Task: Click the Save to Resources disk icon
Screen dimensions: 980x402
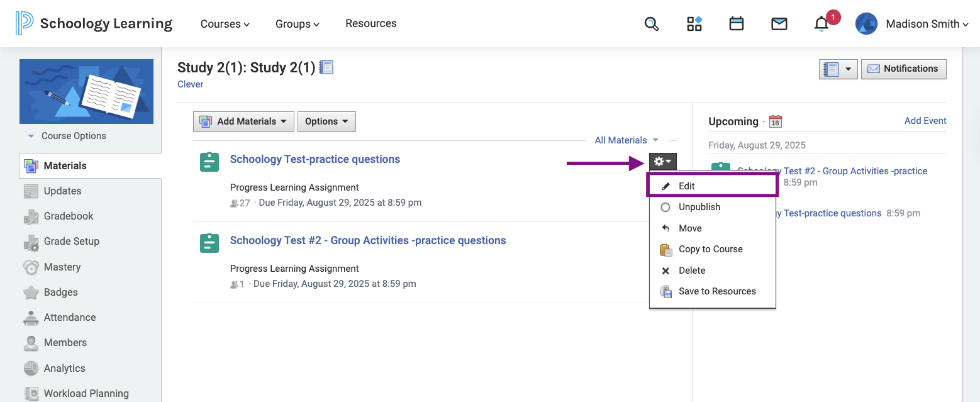Action: pyautogui.click(x=665, y=292)
